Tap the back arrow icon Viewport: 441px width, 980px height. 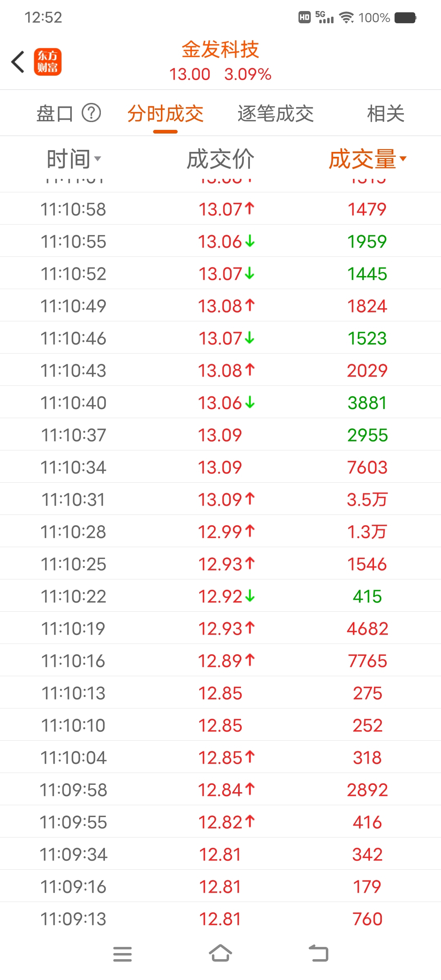[18, 62]
